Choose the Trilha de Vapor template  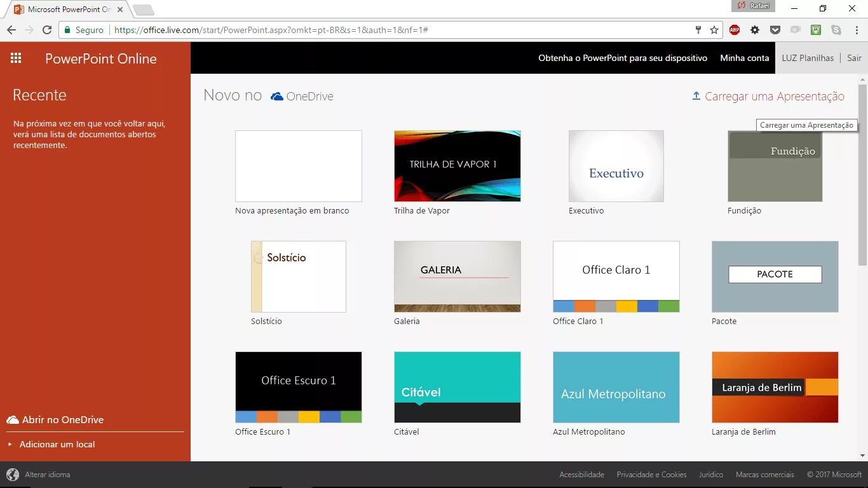click(458, 166)
